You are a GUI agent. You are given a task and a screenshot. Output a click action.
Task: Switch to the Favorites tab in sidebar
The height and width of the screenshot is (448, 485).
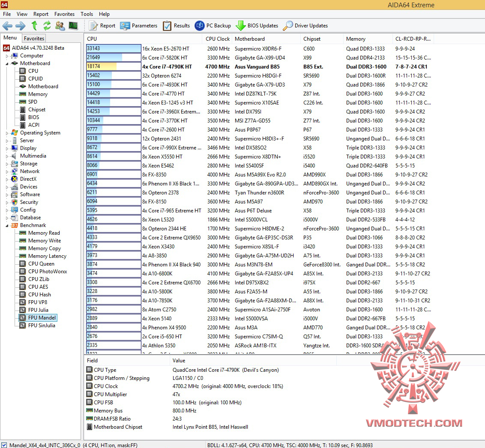click(x=34, y=39)
